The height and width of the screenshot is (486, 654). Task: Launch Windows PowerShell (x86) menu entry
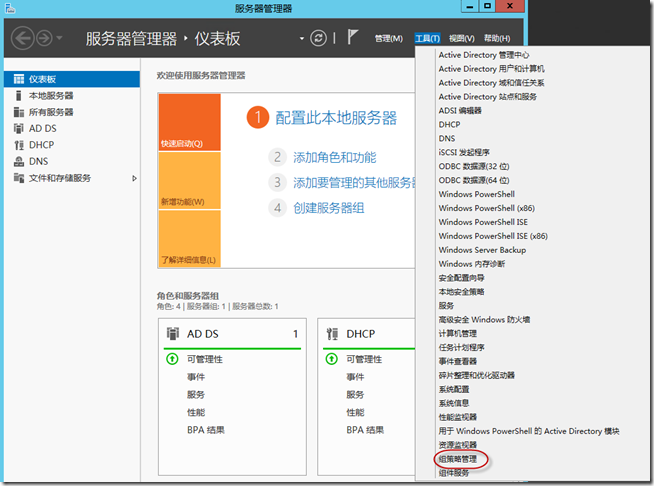tap(486, 208)
